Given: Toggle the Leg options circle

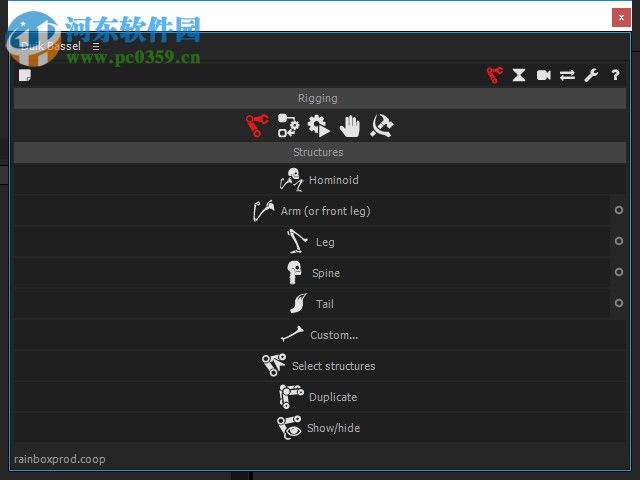Looking at the screenshot, I should 619,241.
